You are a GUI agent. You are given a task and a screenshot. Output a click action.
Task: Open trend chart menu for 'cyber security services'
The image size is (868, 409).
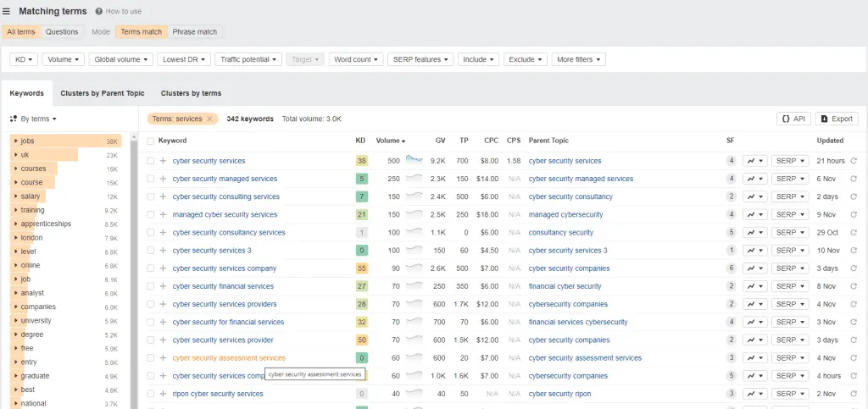pyautogui.click(x=755, y=161)
